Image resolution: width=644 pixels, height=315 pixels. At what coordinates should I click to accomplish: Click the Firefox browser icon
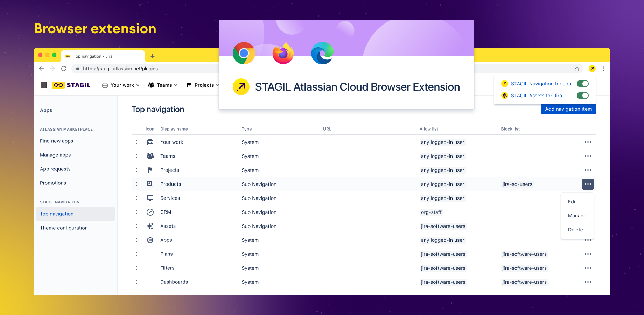pyautogui.click(x=283, y=53)
